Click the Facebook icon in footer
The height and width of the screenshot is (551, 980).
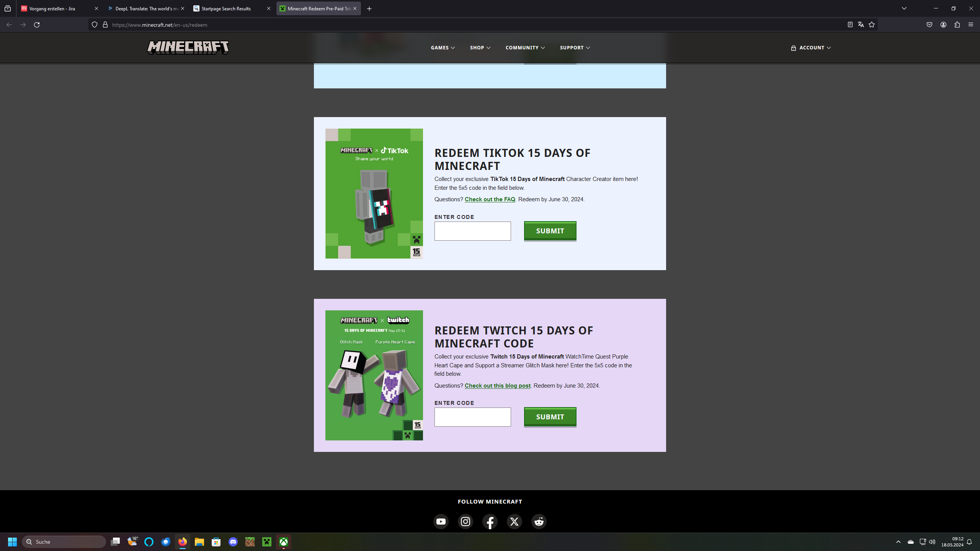[x=490, y=521]
